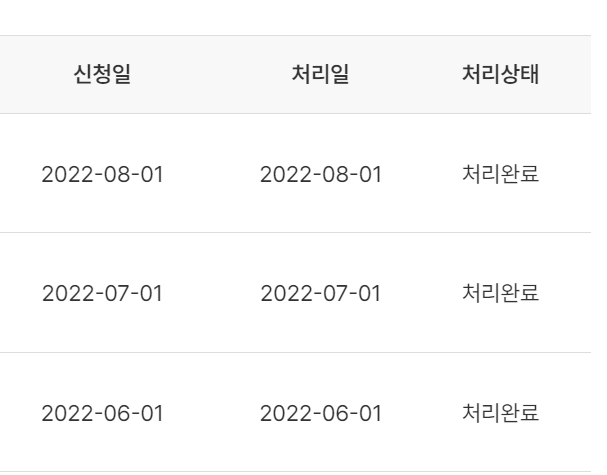Viewport: 607px width, 475px height.
Task: Open the August 2022 application row
Action: point(295,173)
